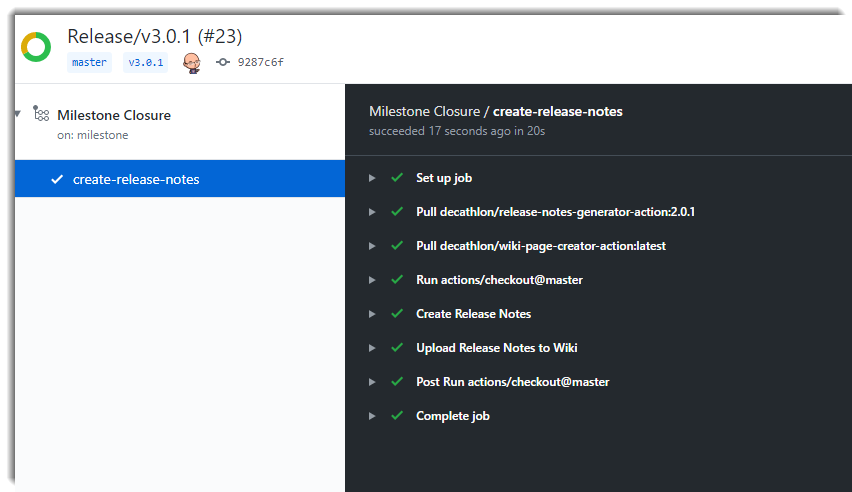Image resolution: width=852 pixels, height=492 pixels.
Task: Click the Complete job label
Action: coord(453,416)
